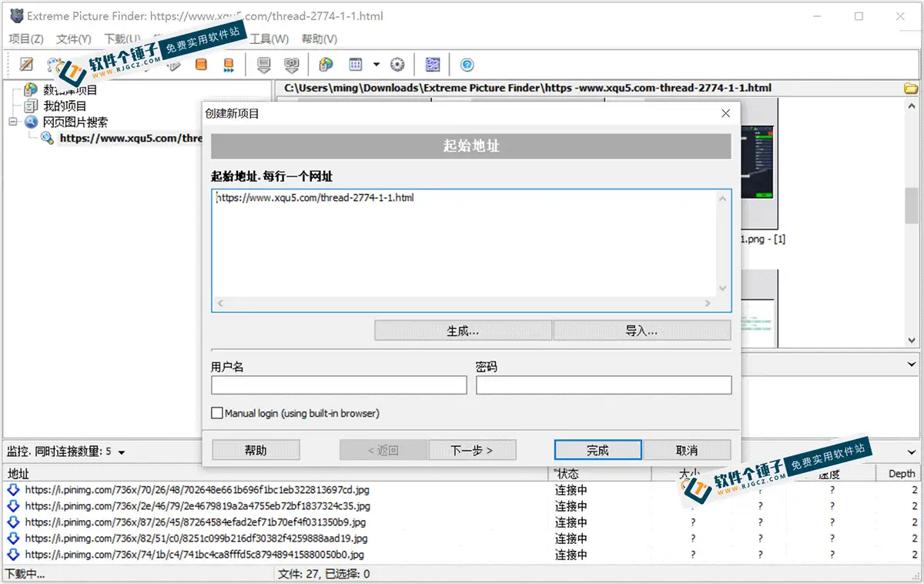Screen dimensions: 924x584
Task: Click the orange Stop download toolbar icon
Action: [x=201, y=65]
